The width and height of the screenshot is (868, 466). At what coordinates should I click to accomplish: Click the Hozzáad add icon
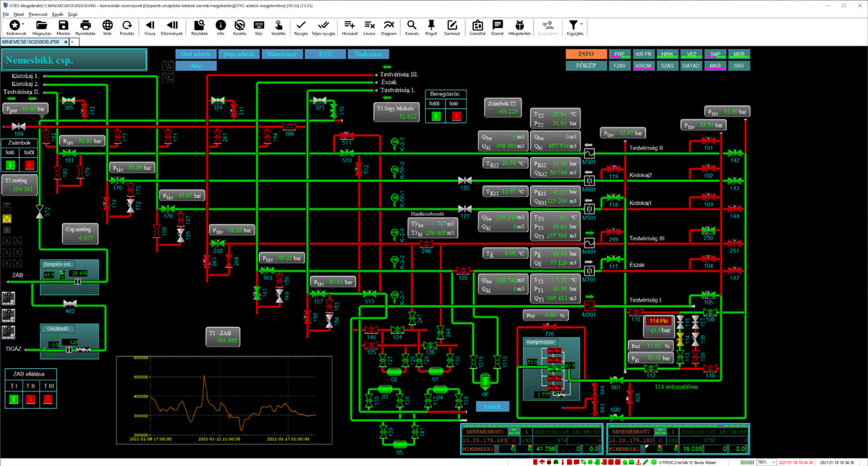coord(349,25)
